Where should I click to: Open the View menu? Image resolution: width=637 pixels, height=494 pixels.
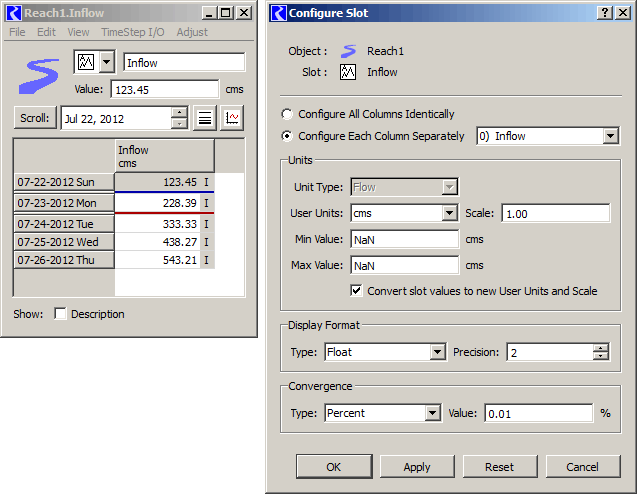pos(78,32)
